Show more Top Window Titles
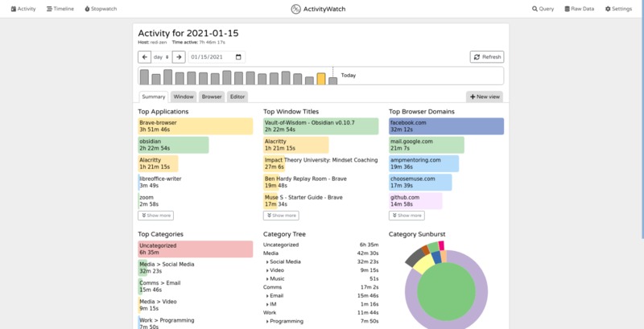The image size is (644, 329). pos(281,216)
